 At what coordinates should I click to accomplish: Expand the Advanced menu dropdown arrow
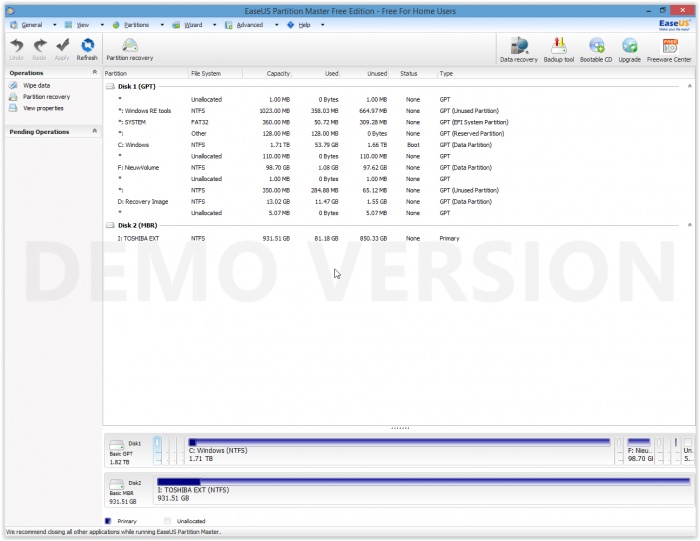coord(277,25)
